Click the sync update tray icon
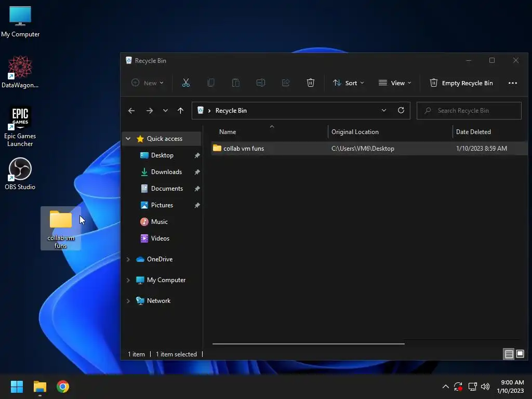This screenshot has height=399, width=532. [458, 387]
